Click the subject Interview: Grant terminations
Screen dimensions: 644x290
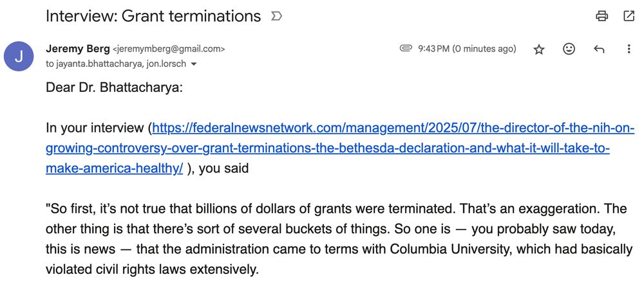point(153,17)
